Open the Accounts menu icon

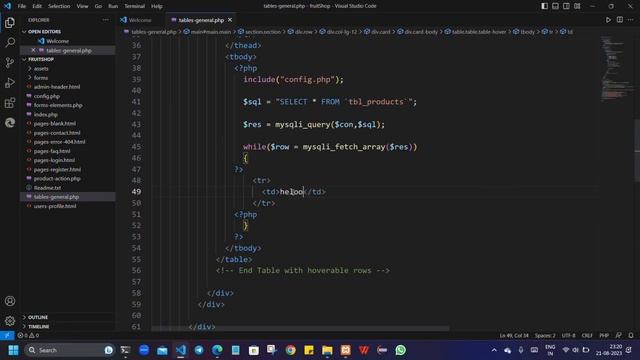click(x=10, y=301)
